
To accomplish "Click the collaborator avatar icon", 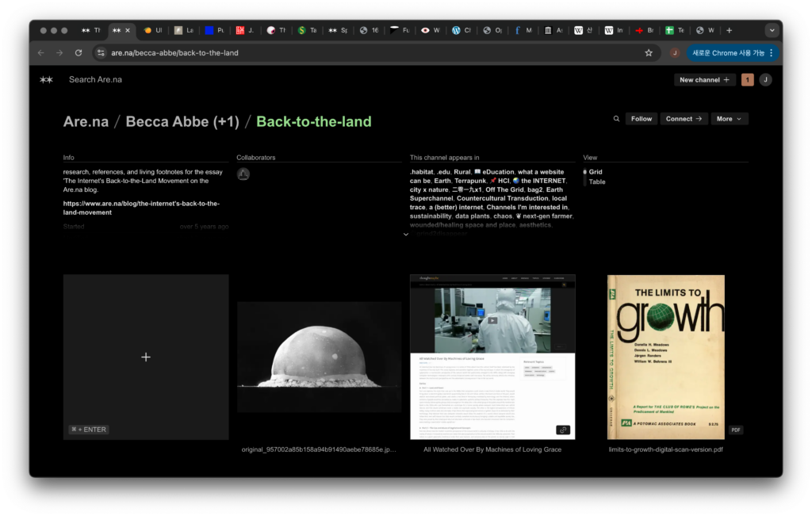I will pos(243,174).
